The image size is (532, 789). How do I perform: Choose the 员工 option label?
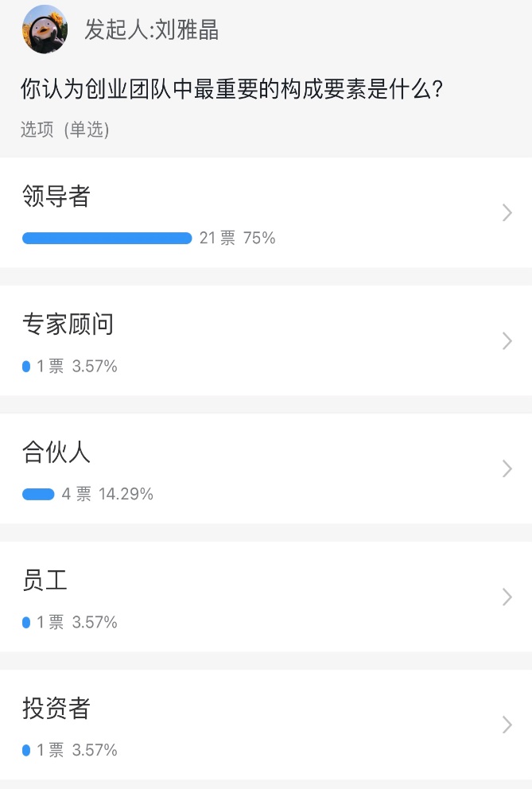45,580
